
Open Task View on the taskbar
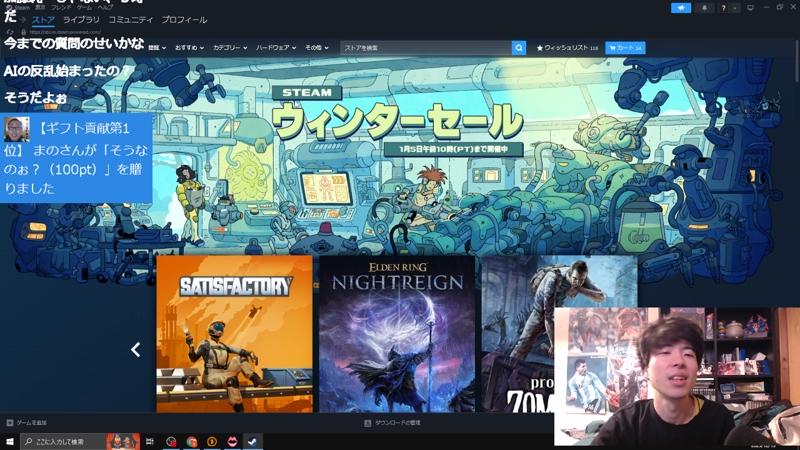[x=150, y=441]
